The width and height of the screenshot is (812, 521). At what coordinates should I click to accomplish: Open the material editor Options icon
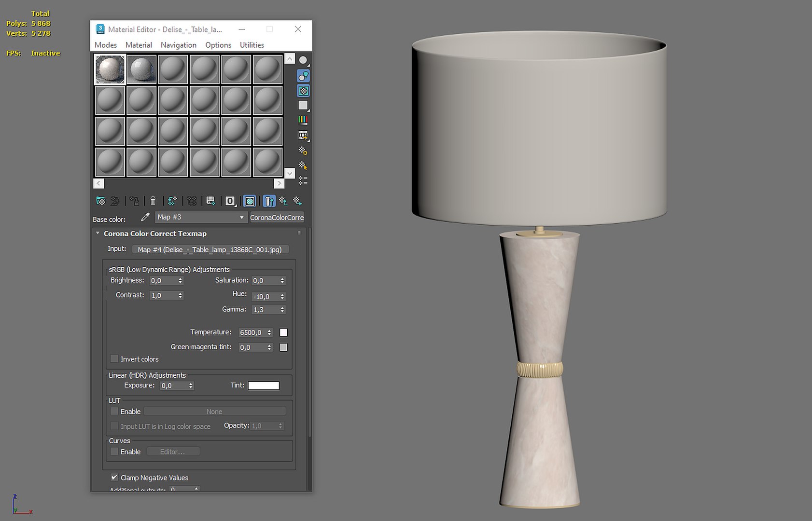(x=303, y=151)
